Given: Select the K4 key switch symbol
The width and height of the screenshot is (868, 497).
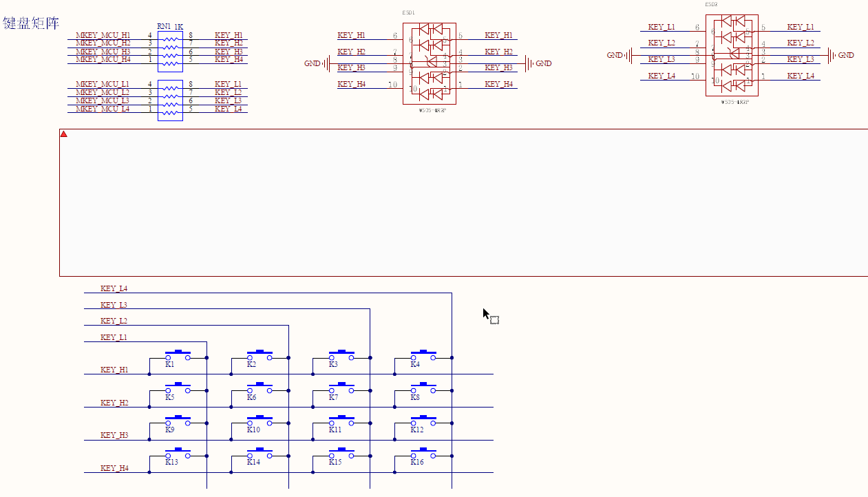Looking at the screenshot, I should coord(423,356).
